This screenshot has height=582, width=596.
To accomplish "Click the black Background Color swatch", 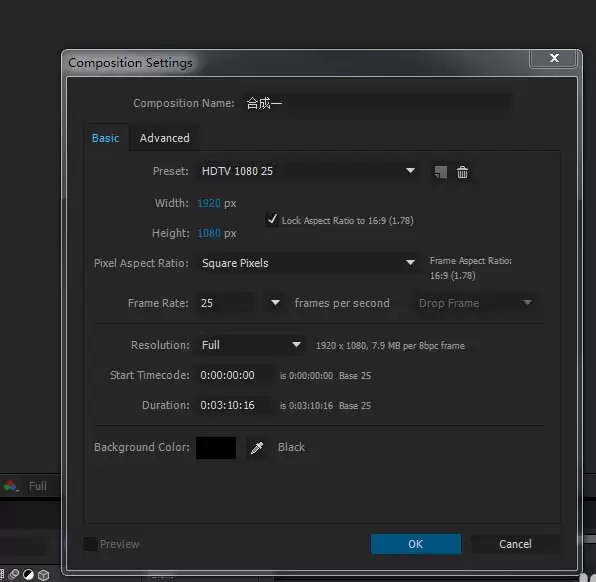I will point(216,448).
